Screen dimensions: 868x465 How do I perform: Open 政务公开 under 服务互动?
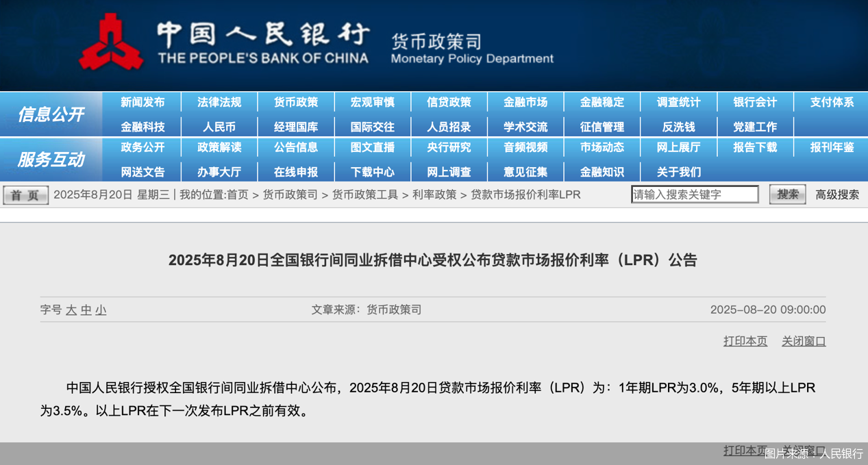tap(142, 147)
